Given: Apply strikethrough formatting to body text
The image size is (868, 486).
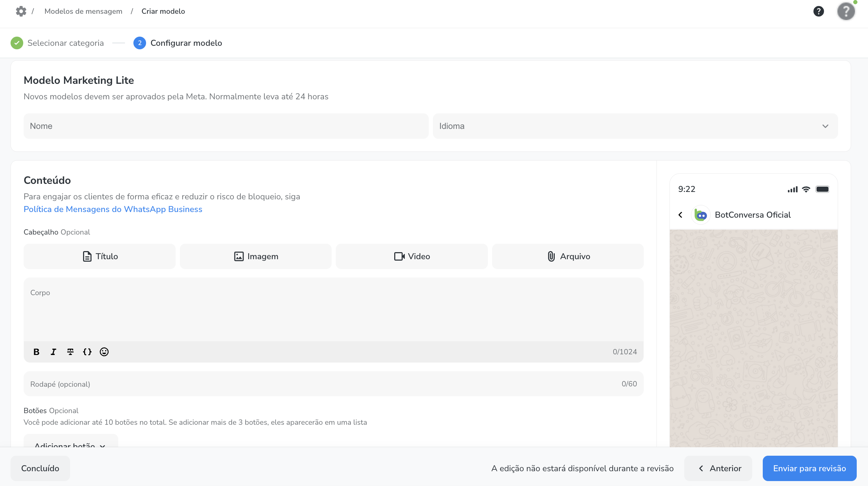Looking at the screenshot, I should point(70,352).
